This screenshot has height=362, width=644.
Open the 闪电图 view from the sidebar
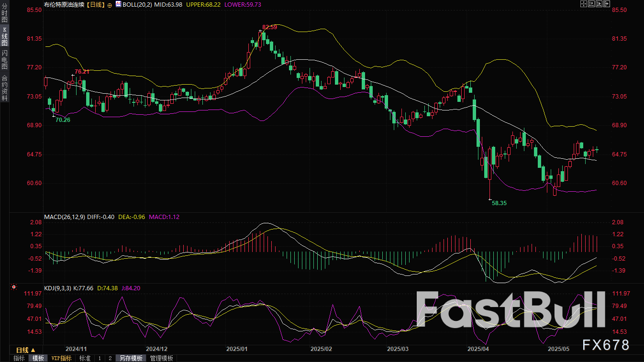click(4, 60)
